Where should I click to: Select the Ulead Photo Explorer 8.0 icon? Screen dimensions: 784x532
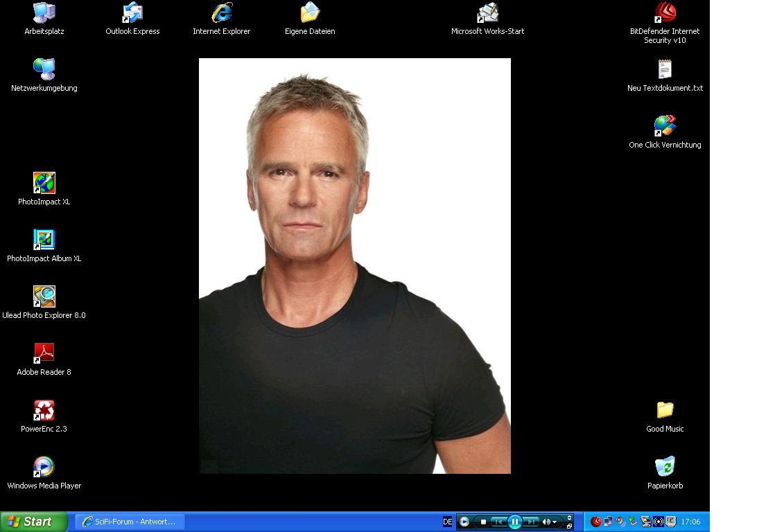(x=44, y=296)
